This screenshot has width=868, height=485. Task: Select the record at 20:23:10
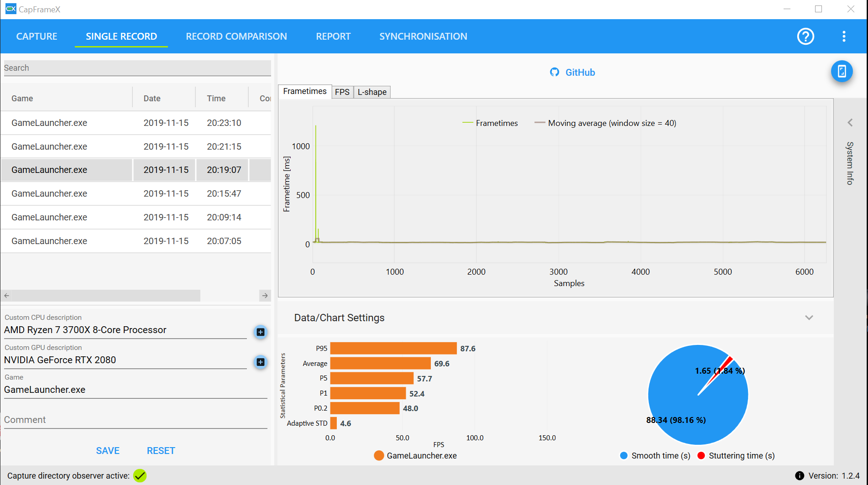[136, 123]
